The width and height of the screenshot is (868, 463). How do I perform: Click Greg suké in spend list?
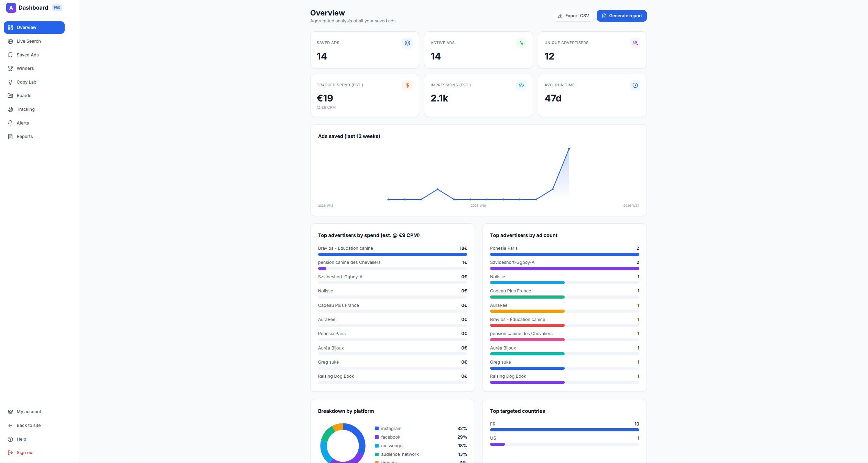(x=328, y=362)
